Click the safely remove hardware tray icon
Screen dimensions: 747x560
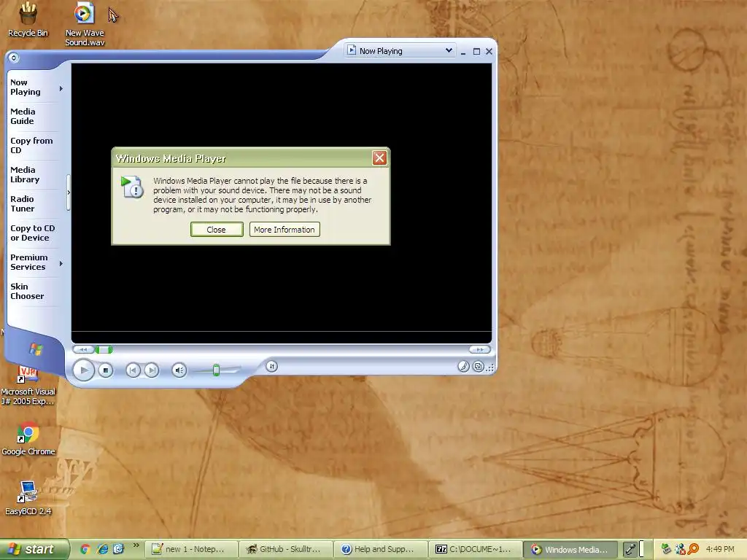coord(666,549)
